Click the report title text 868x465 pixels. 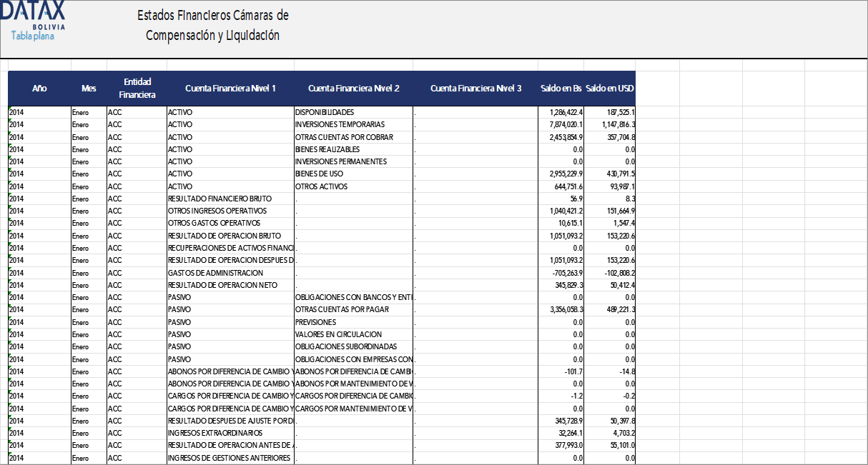click(x=210, y=23)
